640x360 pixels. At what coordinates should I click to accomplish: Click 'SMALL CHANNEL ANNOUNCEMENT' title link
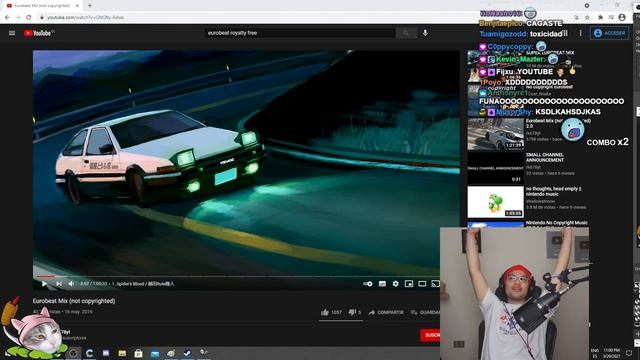click(545, 157)
